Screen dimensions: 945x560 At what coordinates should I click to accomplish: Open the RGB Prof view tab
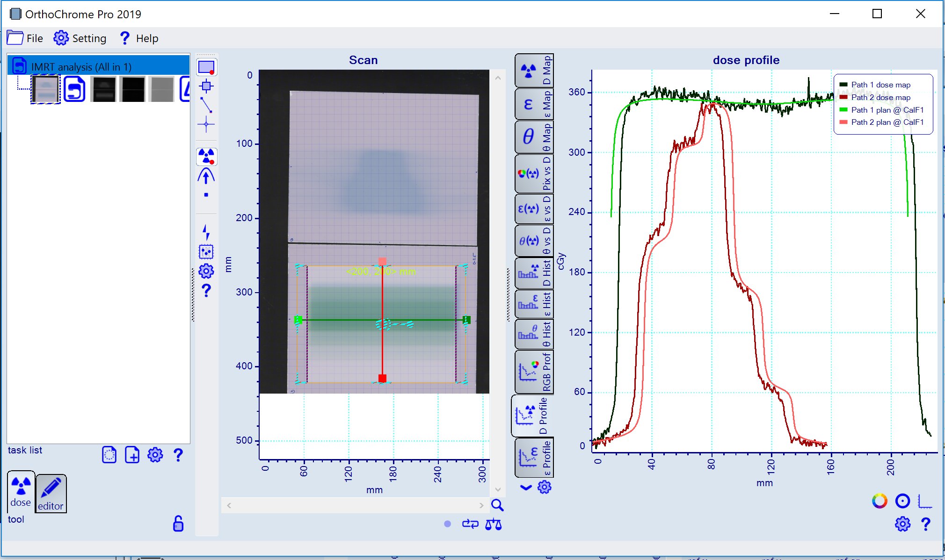[x=534, y=372]
